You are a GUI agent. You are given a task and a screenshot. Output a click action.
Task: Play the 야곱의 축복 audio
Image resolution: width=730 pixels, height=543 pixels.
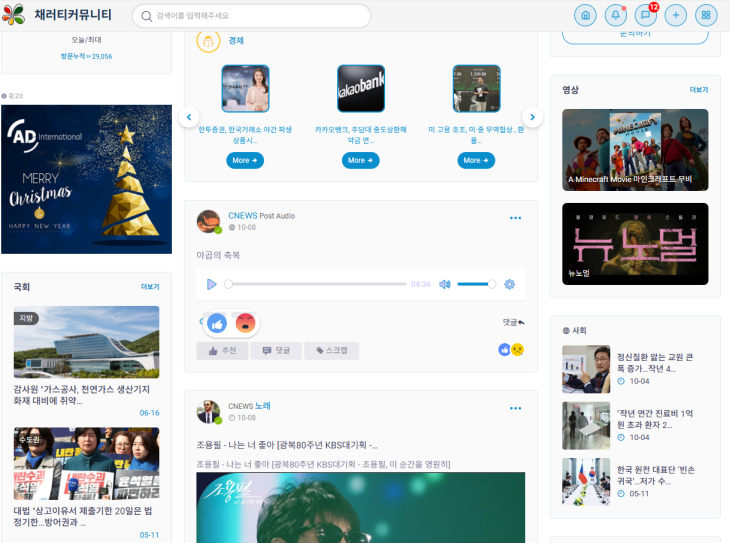(x=211, y=284)
